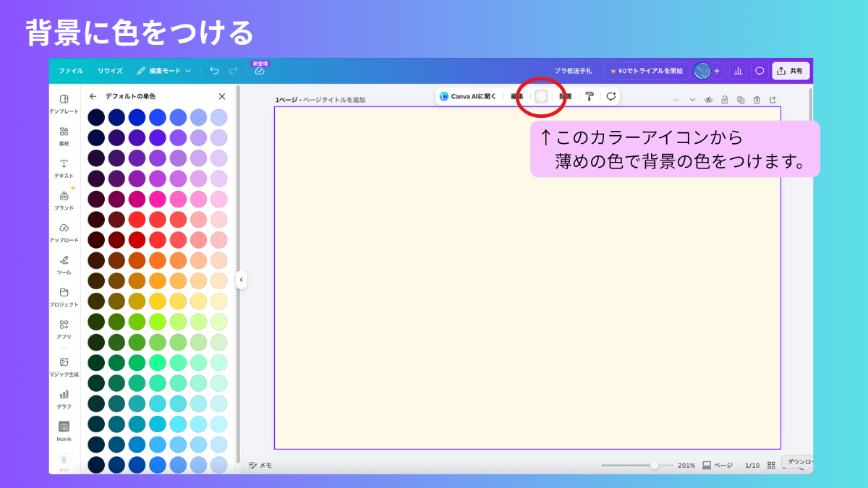Toggle page visibility with eye icon
The width and height of the screenshot is (868, 488).
click(709, 100)
